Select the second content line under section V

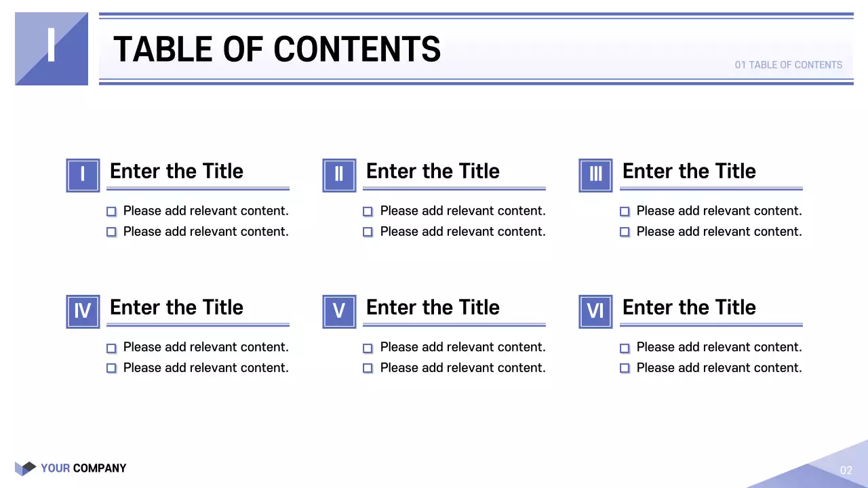[462, 367]
